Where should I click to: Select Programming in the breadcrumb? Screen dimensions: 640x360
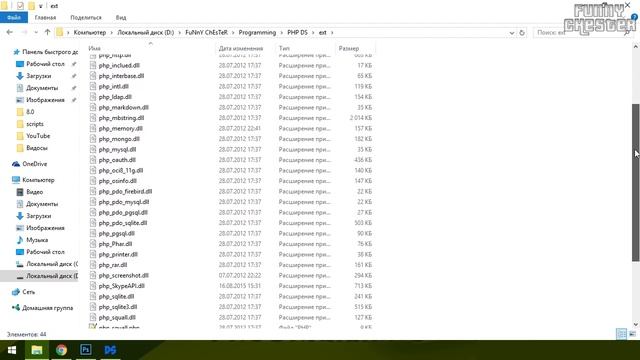point(257,32)
